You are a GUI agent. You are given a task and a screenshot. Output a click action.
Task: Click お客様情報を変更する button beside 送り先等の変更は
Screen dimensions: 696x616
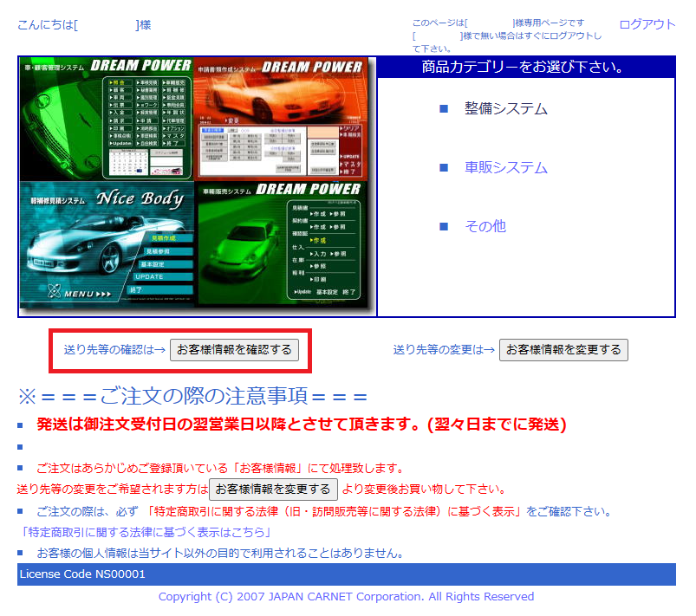point(563,350)
